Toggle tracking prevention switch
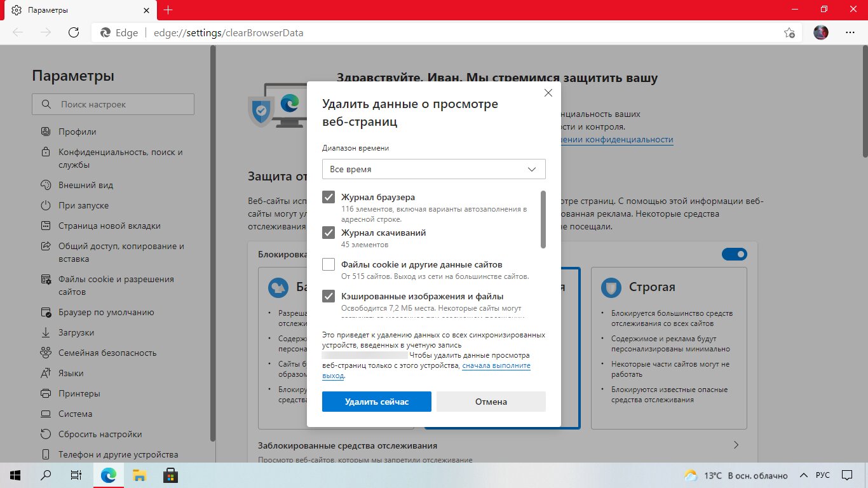 735,254
